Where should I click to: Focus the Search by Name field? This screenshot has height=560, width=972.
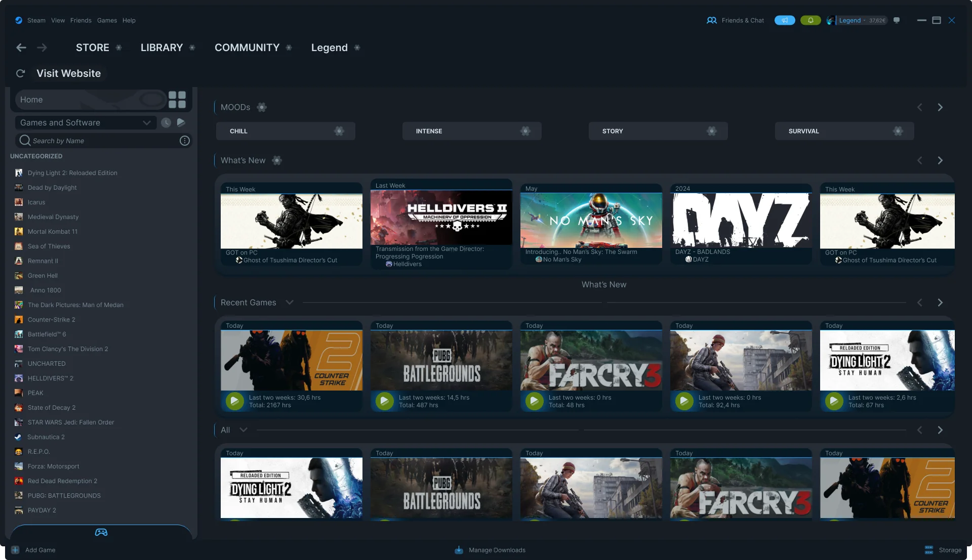click(x=104, y=141)
